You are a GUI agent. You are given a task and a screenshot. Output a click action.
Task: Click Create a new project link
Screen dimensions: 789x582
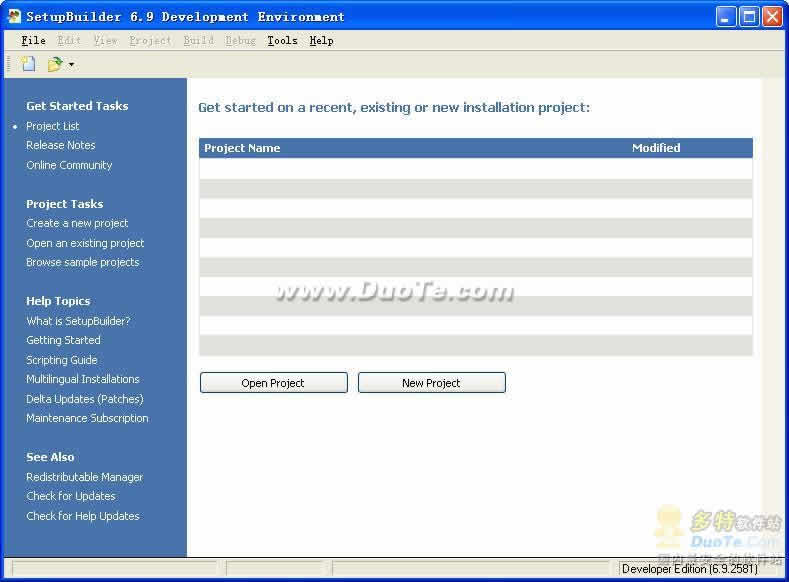click(77, 223)
